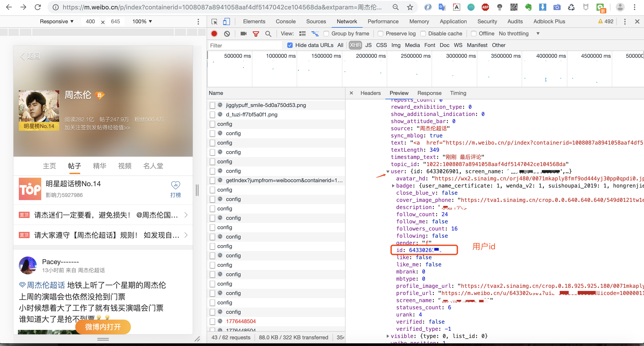Viewport: 644px width, 346px height.
Task: Open the Response tab
Action: pos(429,93)
